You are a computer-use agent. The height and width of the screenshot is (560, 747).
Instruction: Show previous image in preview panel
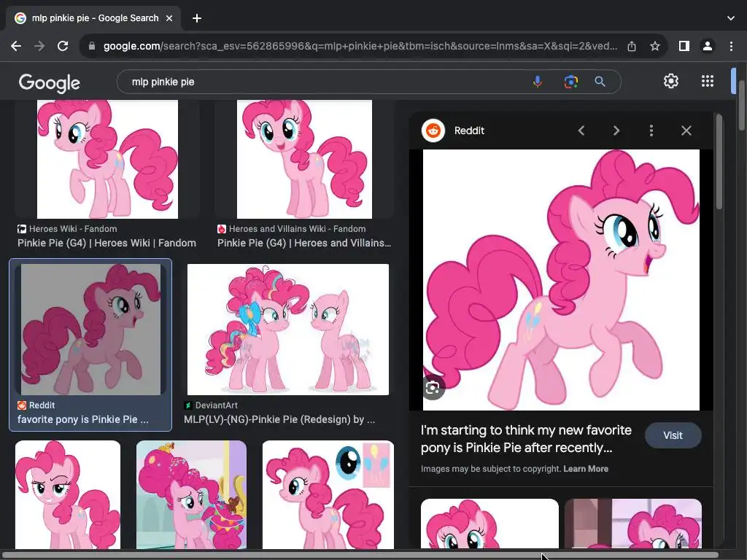pos(581,131)
